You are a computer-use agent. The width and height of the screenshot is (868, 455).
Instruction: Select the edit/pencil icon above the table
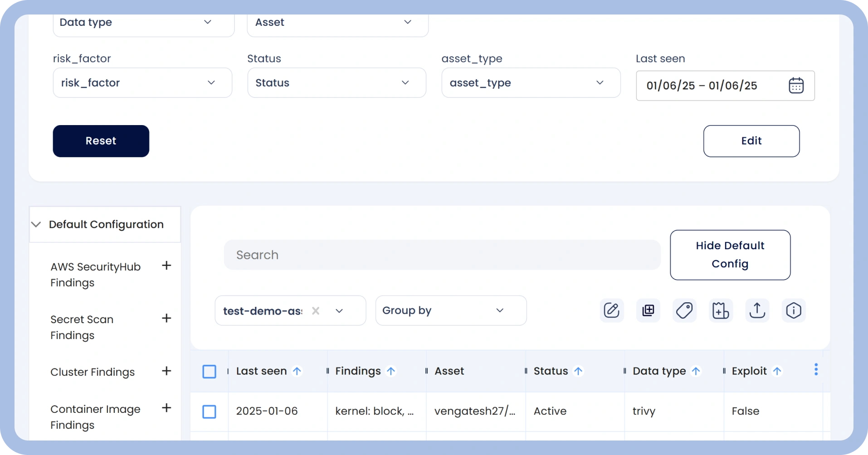[611, 310]
